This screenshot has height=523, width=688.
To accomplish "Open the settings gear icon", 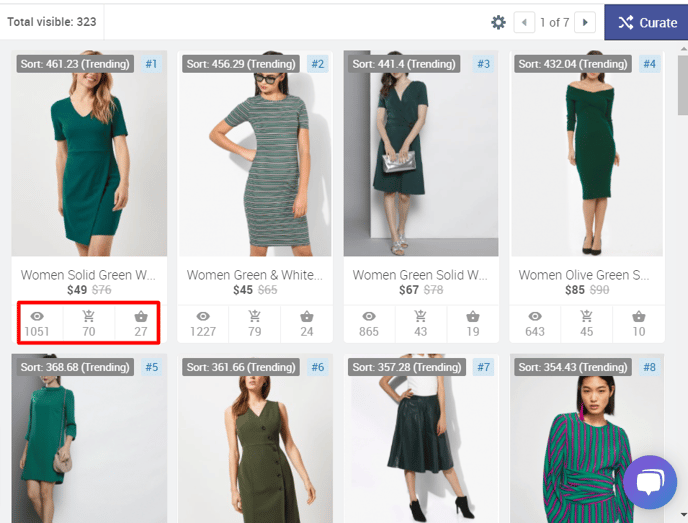I will click(x=498, y=22).
